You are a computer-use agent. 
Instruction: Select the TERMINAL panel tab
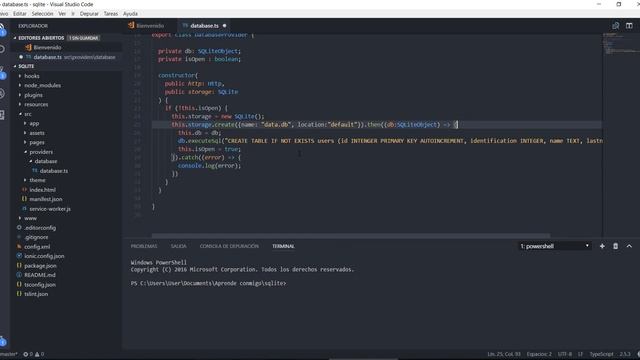[283, 246]
